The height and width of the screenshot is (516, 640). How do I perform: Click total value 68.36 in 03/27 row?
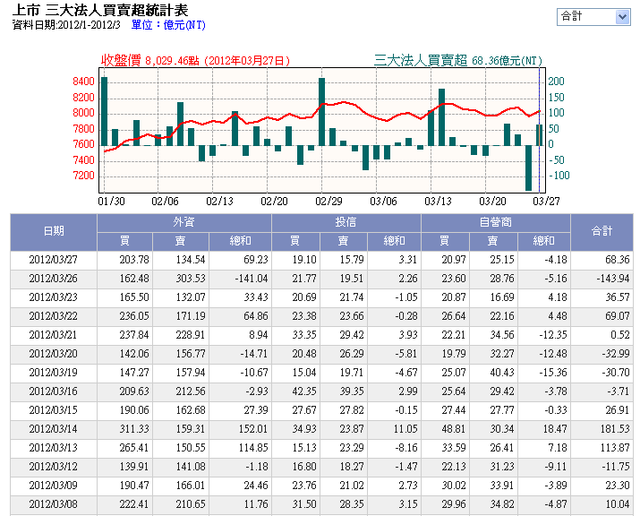point(618,260)
